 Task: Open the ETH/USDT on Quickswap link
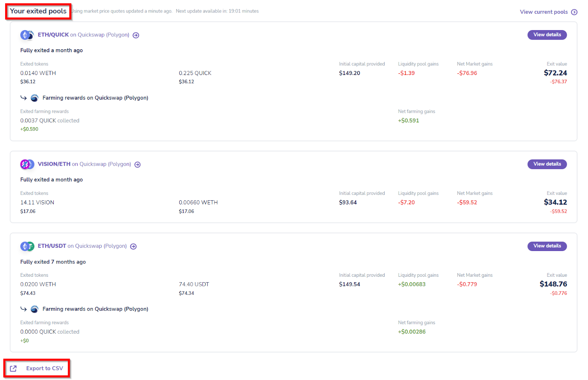click(82, 246)
